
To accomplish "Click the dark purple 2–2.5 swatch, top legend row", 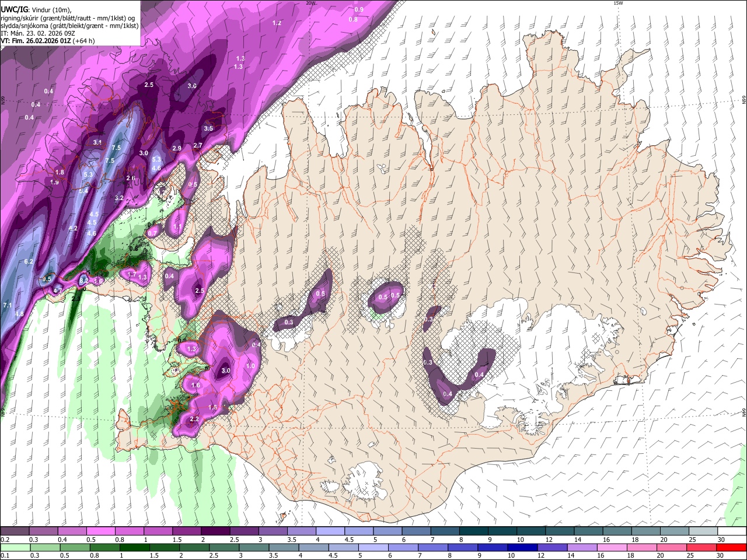I will tap(215, 531).
